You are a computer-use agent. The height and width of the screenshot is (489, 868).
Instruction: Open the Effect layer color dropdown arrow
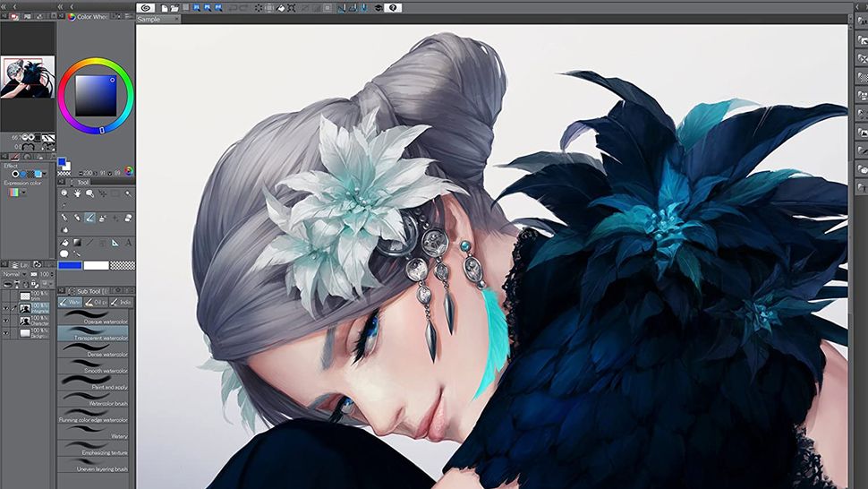pyautogui.click(x=44, y=174)
